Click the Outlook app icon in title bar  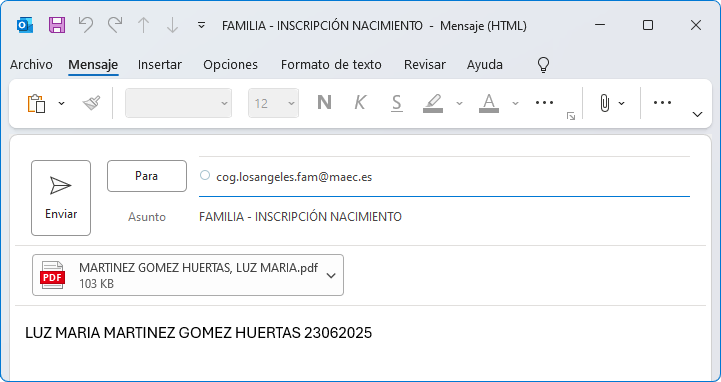click(25, 25)
